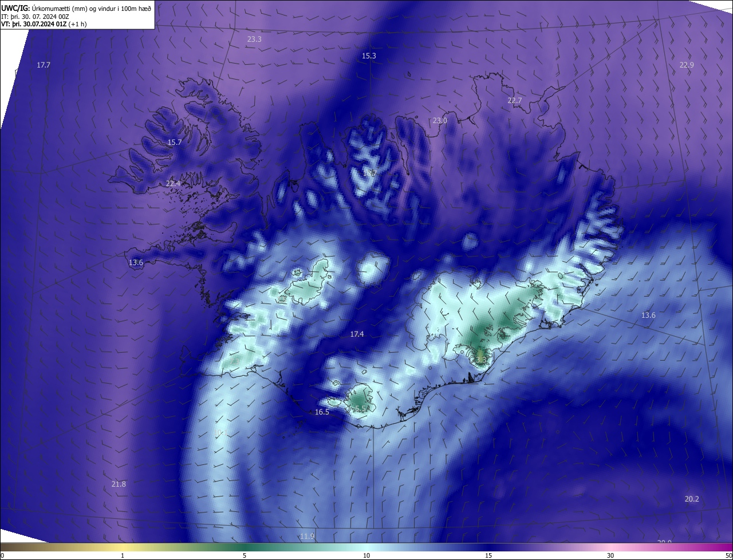Click the 16.5 wind value label
The image size is (733, 560).
(x=322, y=412)
